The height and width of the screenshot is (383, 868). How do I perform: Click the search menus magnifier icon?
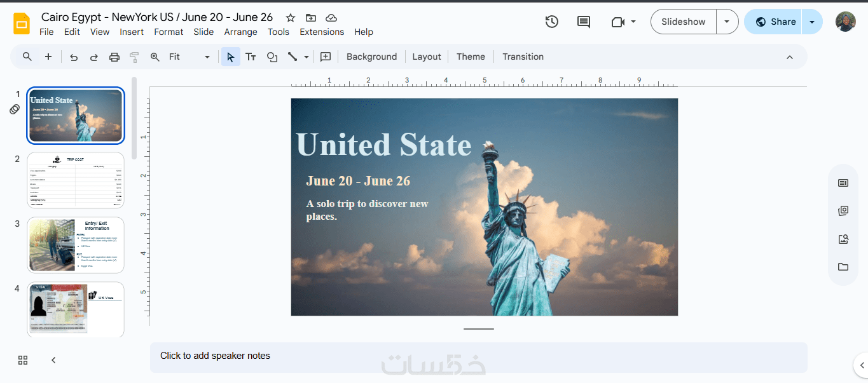coord(27,57)
